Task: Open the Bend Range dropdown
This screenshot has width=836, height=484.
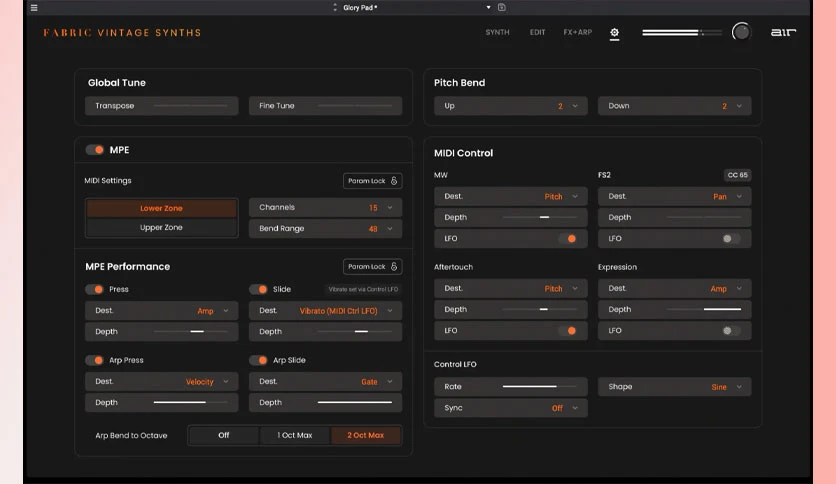Action: click(x=325, y=229)
